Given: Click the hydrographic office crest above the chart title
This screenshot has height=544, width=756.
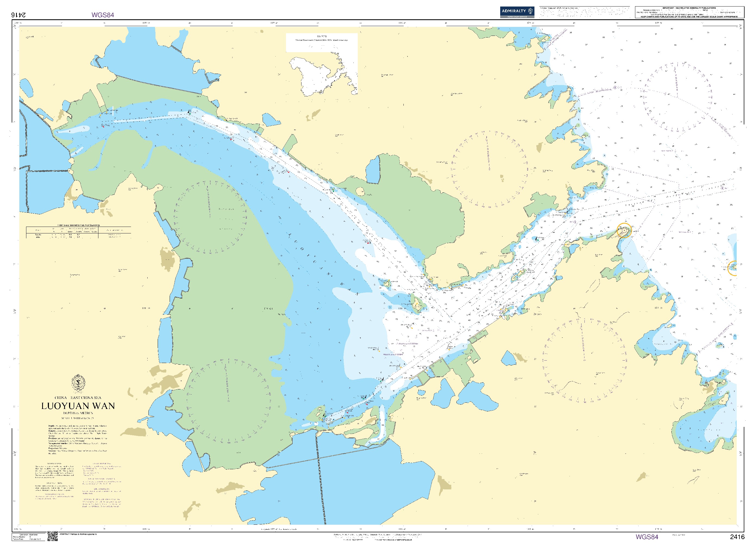Looking at the screenshot, I should tap(78, 383).
